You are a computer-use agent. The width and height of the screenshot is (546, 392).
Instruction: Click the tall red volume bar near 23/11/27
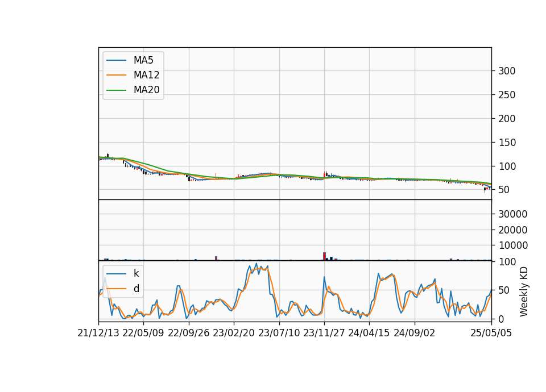[x=325, y=256]
